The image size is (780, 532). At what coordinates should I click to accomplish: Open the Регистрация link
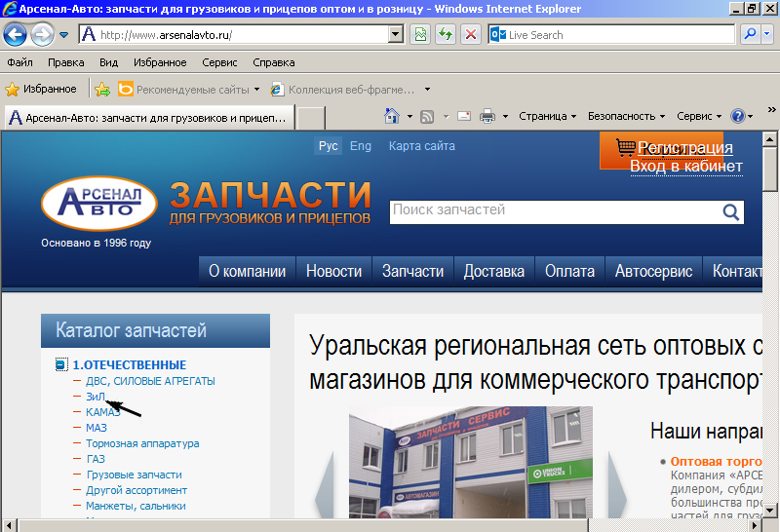(x=685, y=148)
